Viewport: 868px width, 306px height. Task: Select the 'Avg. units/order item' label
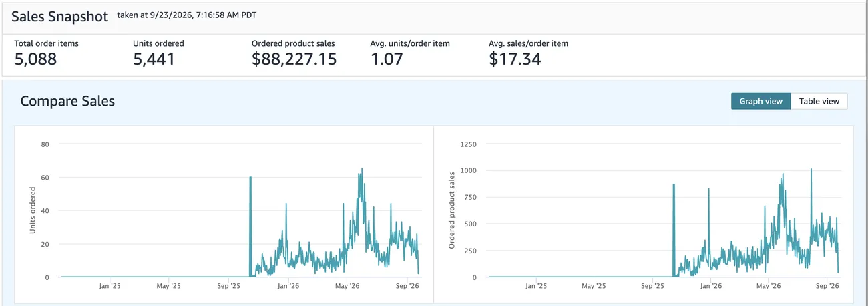(410, 43)
